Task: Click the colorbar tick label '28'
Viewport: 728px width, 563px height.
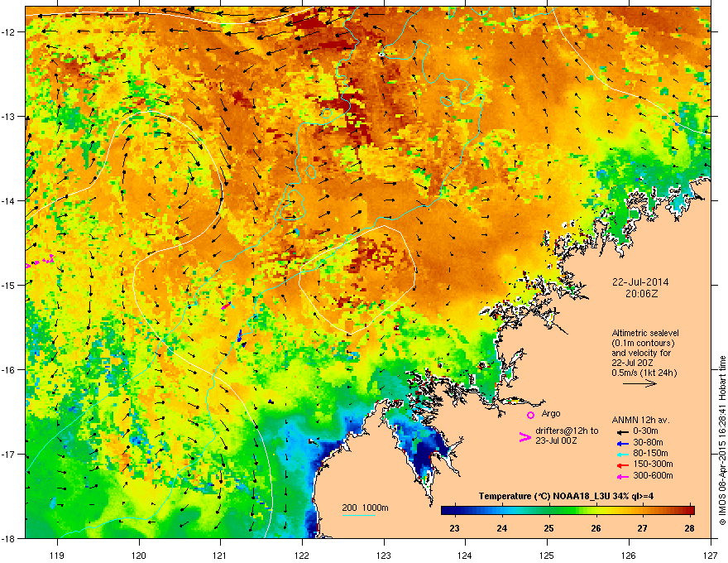Action: pos(689,527)
